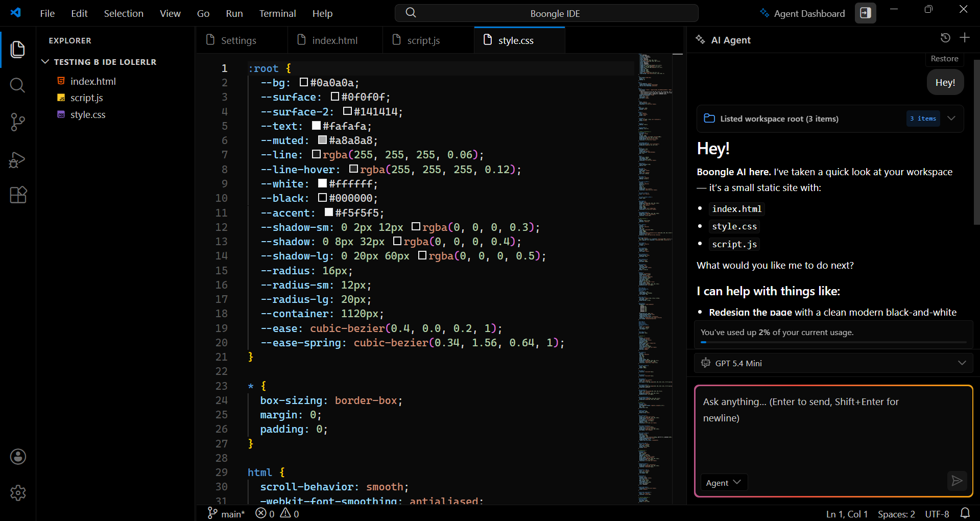Open the Go menu

pos(203,13)
